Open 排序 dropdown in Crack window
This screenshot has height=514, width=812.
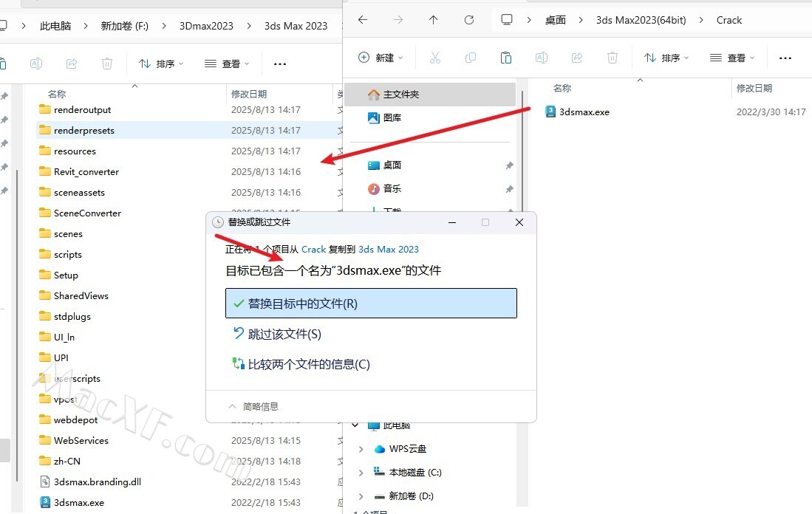pos(666,58)
